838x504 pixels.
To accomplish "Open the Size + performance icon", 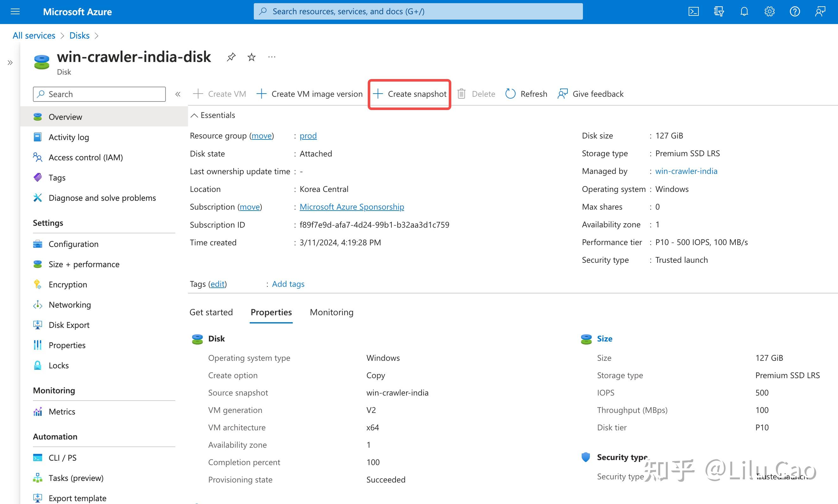I will coord(38,264).
